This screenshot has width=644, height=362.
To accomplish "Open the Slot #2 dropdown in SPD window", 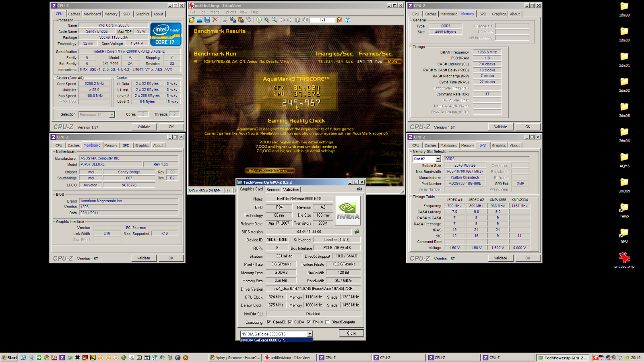I will pos(438,159).
